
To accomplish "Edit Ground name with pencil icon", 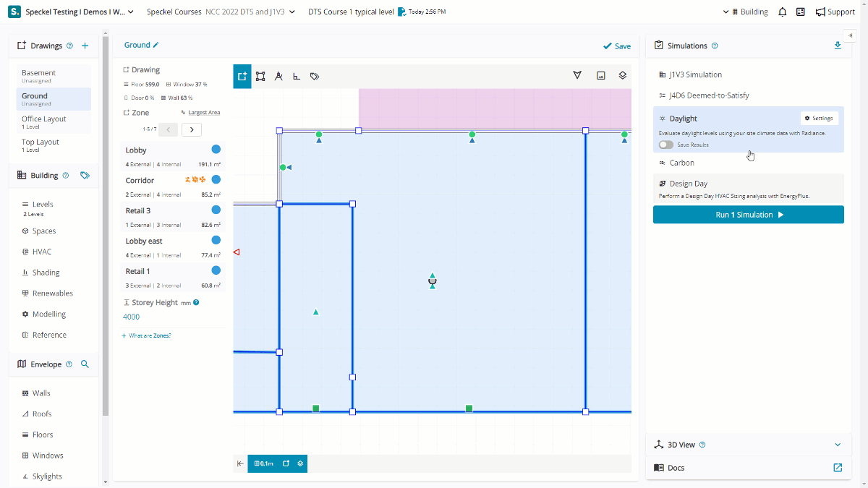I will [156, 45].
